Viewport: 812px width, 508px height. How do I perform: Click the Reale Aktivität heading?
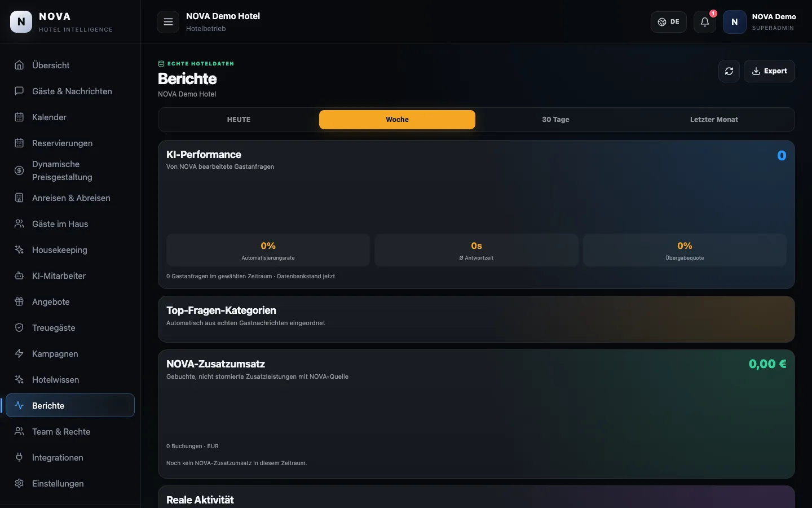(200, 500)
